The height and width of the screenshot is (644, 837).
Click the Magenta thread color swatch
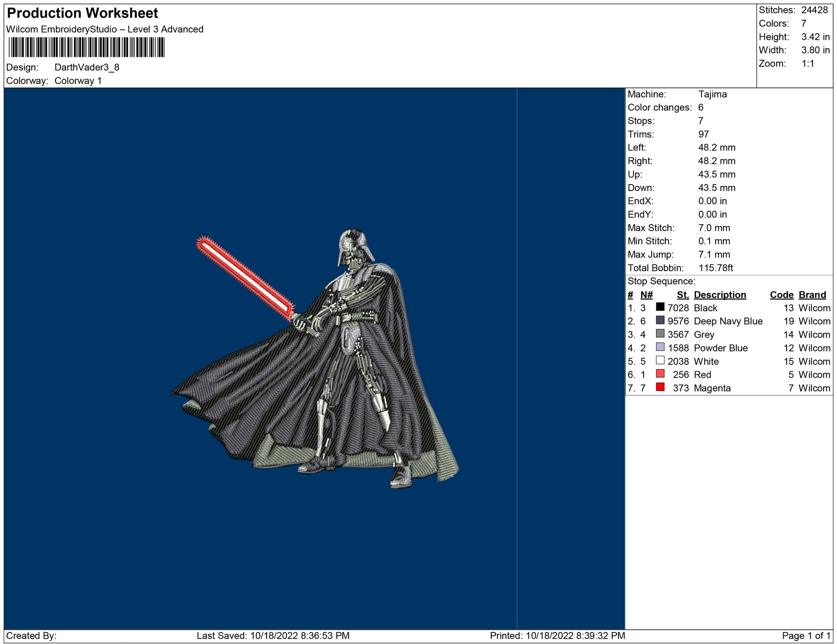click(660, 387)
